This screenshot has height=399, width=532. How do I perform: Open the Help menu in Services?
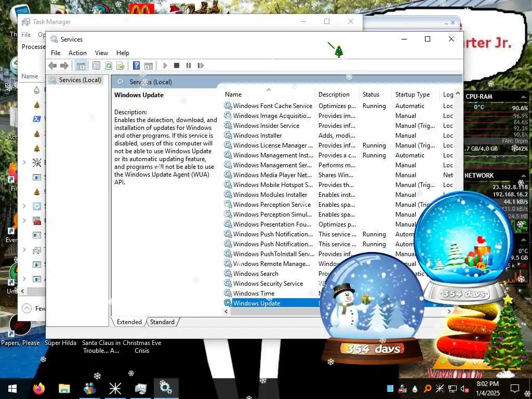(123, 53)
